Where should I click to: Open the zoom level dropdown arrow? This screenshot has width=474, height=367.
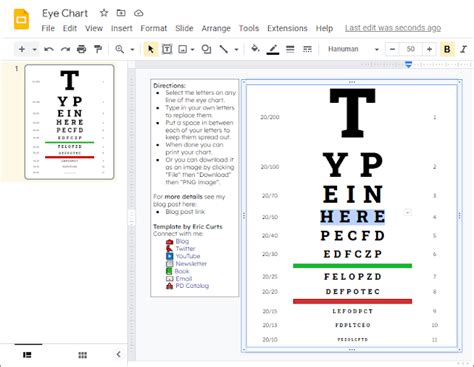click(x=132, y=49)
